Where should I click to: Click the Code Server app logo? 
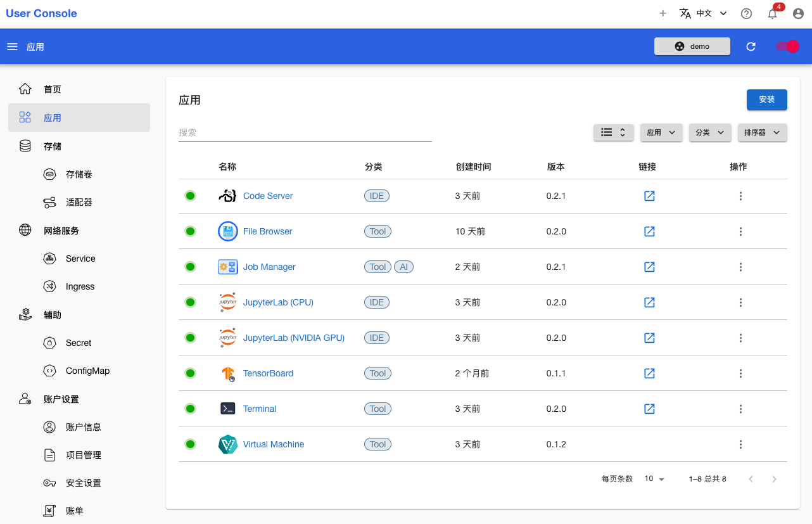pyautogui.click(x=228, y=196)
